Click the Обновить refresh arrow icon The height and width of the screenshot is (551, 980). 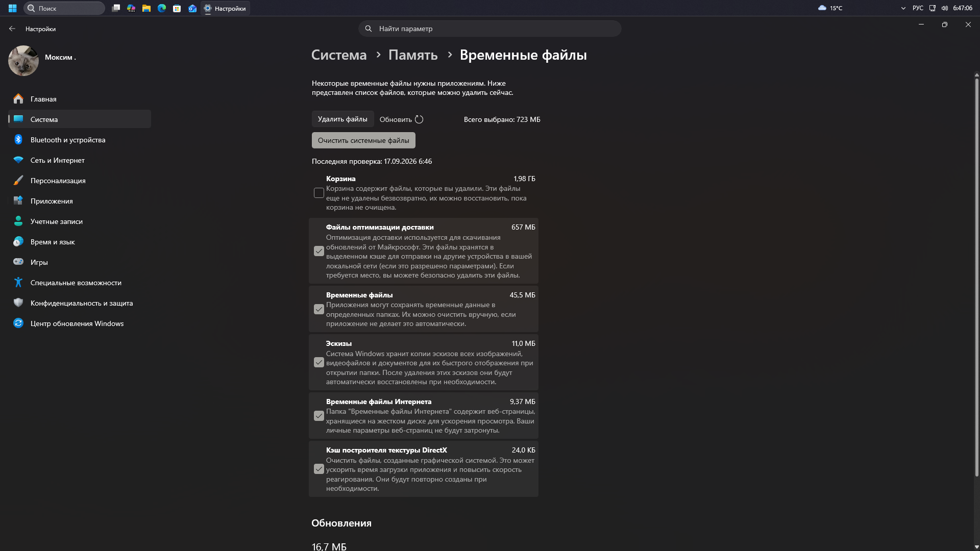(x=419, y=119)
